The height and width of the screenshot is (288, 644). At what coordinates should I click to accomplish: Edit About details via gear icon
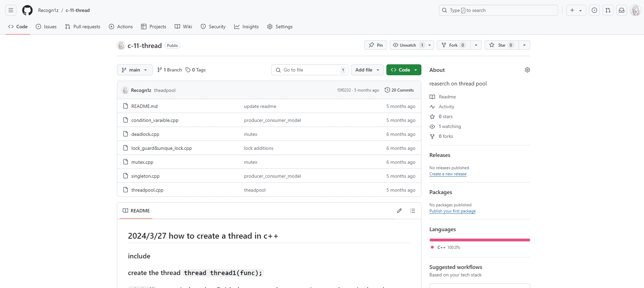(527, 70)
